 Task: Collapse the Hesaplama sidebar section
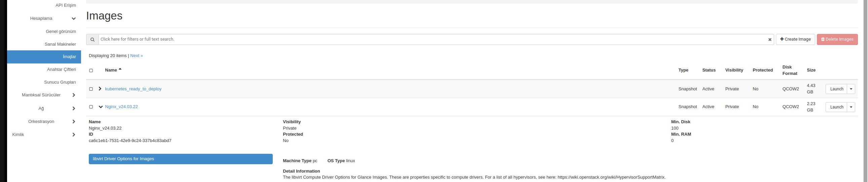pyautogui.click(x=73, y=18)
